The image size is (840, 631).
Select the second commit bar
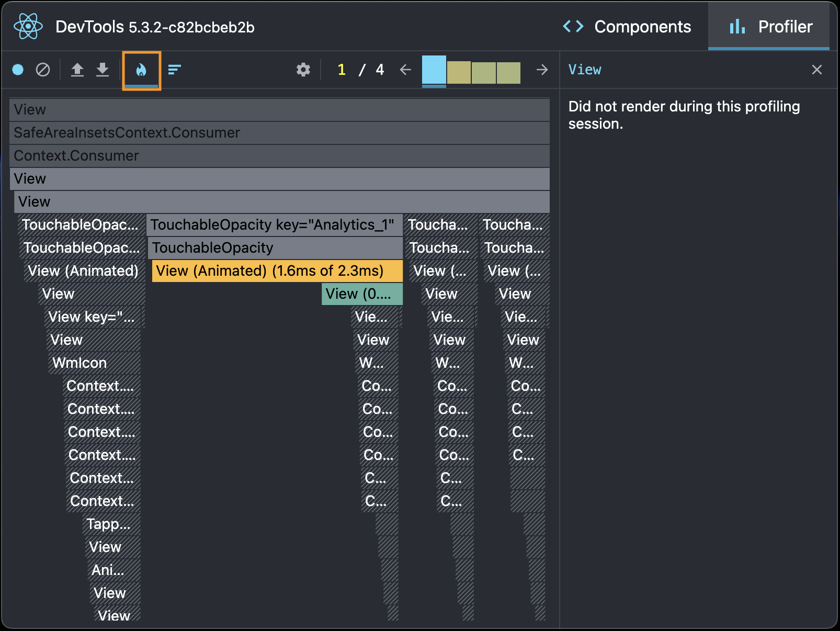pos(459,73)
